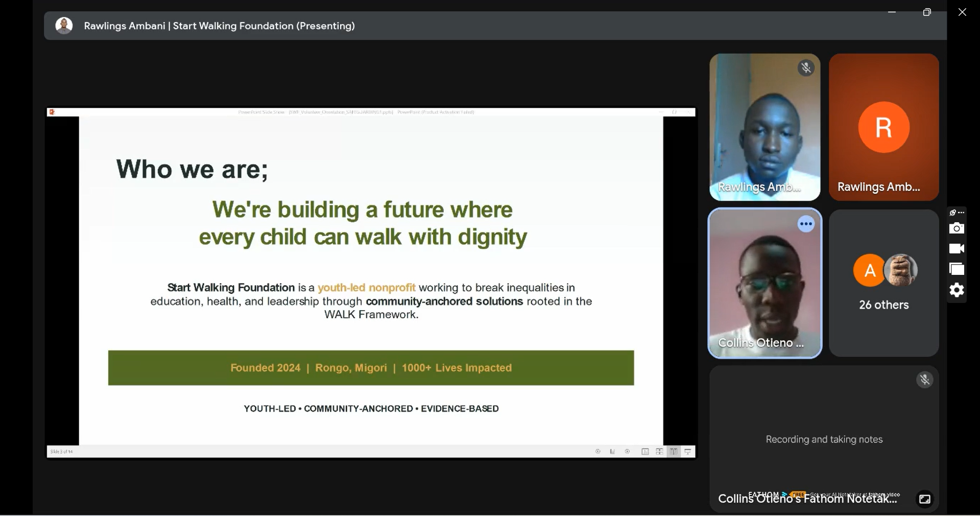980x516 pixels.
Task: Select Rawlings tile with orange R avatar
Action: click(x=883, y=127)
